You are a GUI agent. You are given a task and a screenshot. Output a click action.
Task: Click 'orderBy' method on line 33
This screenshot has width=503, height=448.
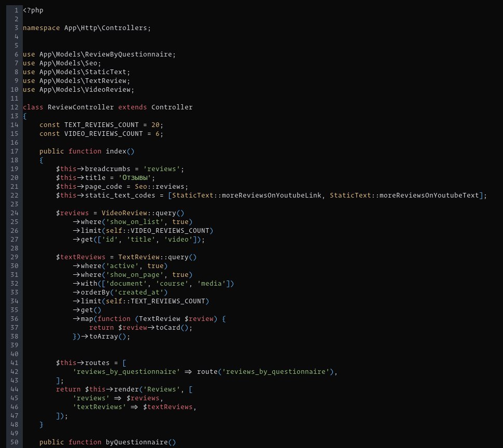(95, 292)
